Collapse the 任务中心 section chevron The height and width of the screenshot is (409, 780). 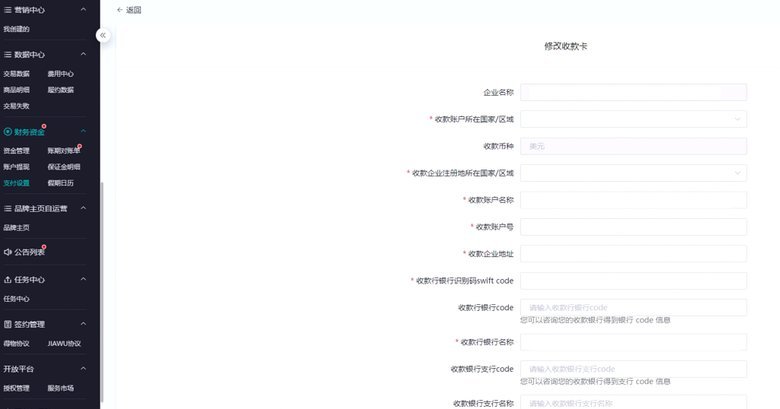[x=84, y=279]
